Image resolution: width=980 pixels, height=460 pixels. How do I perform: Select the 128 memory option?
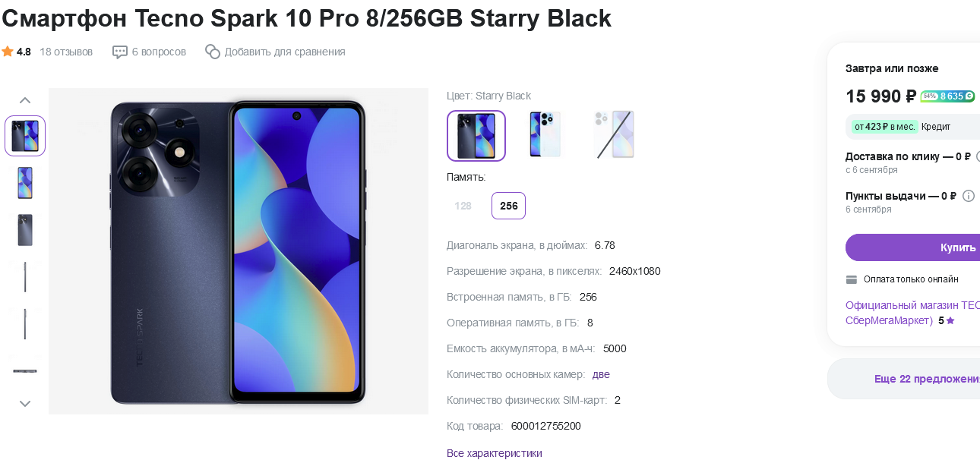pyautogui.click(x=463, y=206)
